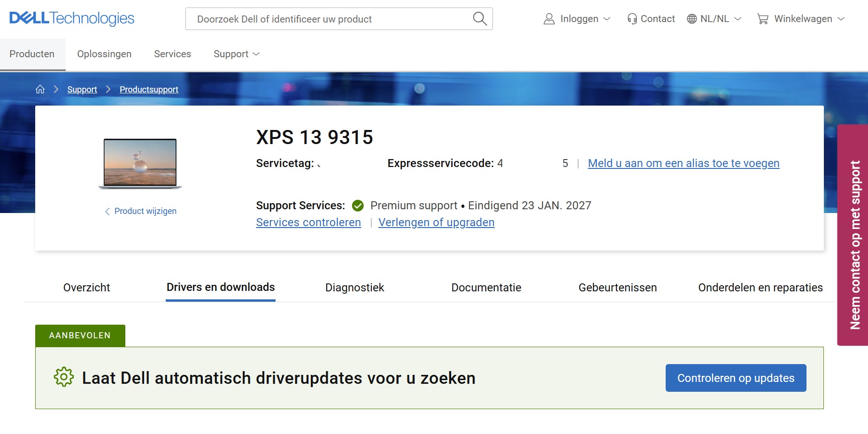The height and width of the screenshot is (434, 868).
Task: Open the alias sign-in link
Action: 684,163
